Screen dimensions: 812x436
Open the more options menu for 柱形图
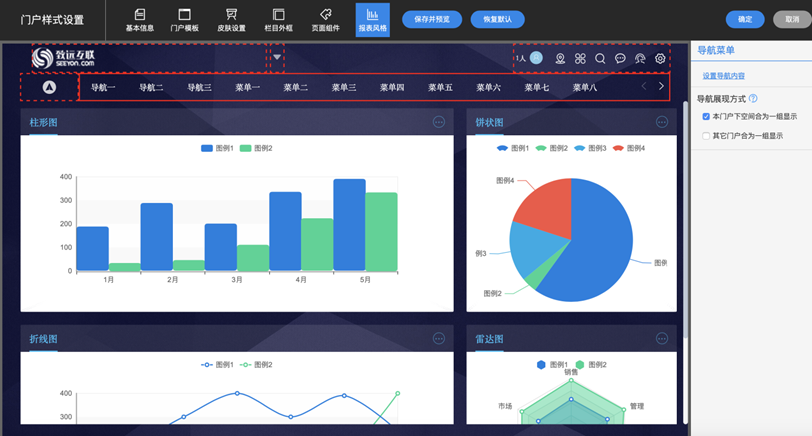point(438,122)
